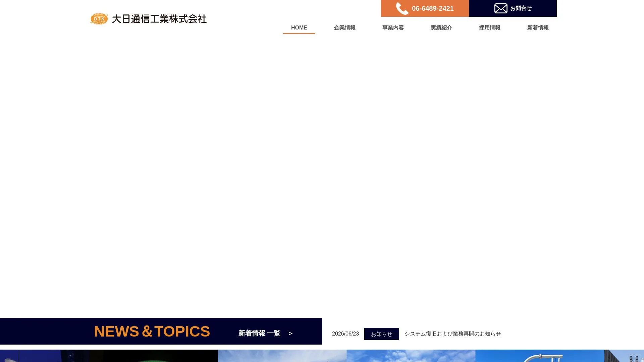Click the phone handset icon
Screen dimensions: 644x362
pos(402,8)
